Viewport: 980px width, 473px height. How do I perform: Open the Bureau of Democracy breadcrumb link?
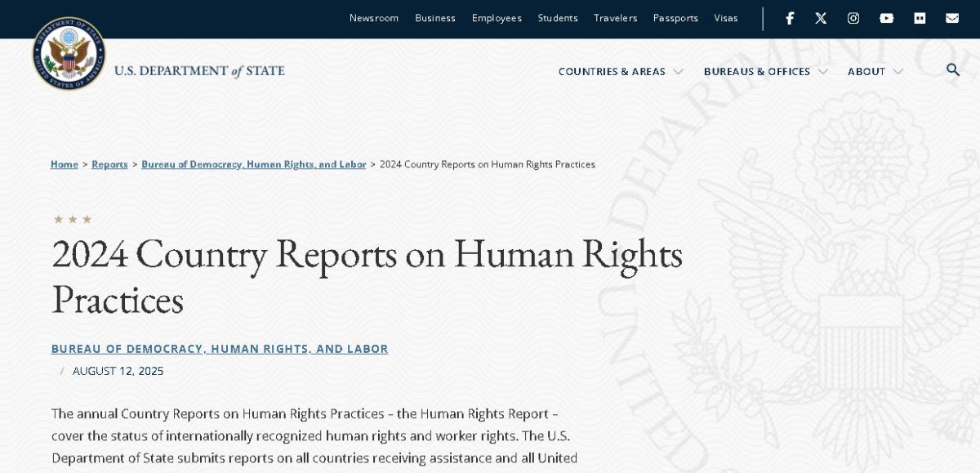coord(253,164)
